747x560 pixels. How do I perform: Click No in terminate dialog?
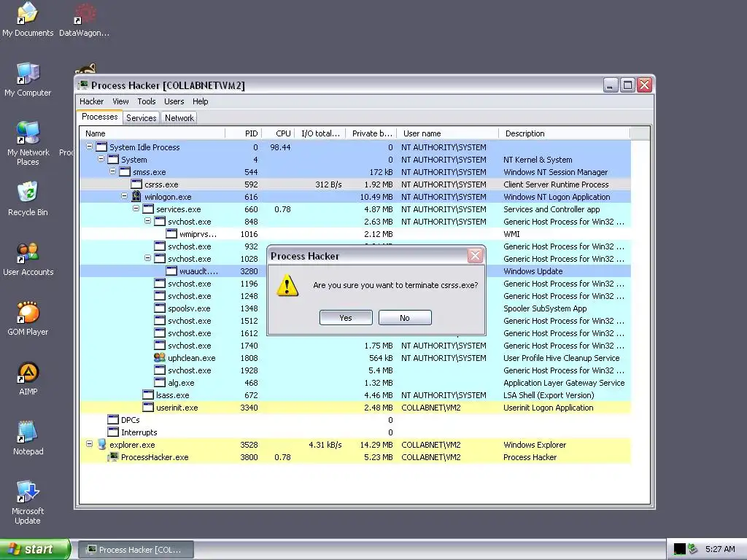pos(405,318)
